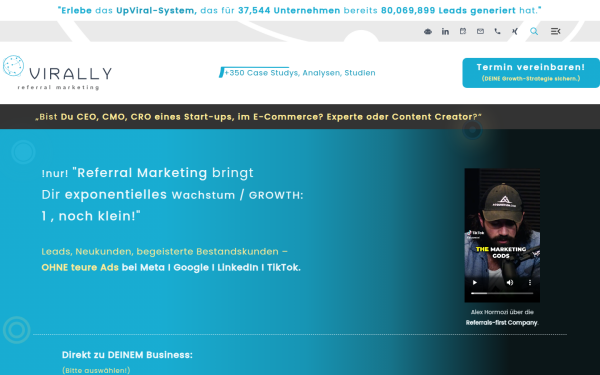This screenshot has height=375, width=600.
Task: Click the Virally referral marketing logo
Action: (57, 73)
